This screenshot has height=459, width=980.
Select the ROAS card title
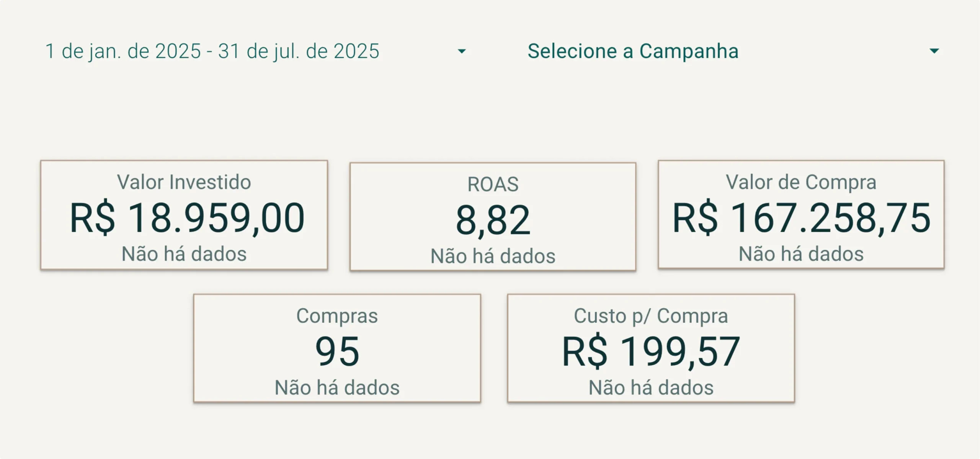493,184
